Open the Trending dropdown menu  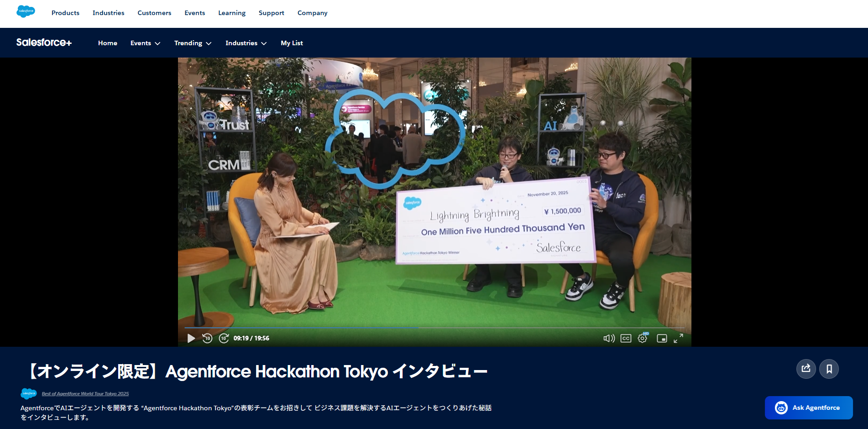pos(193,42)
